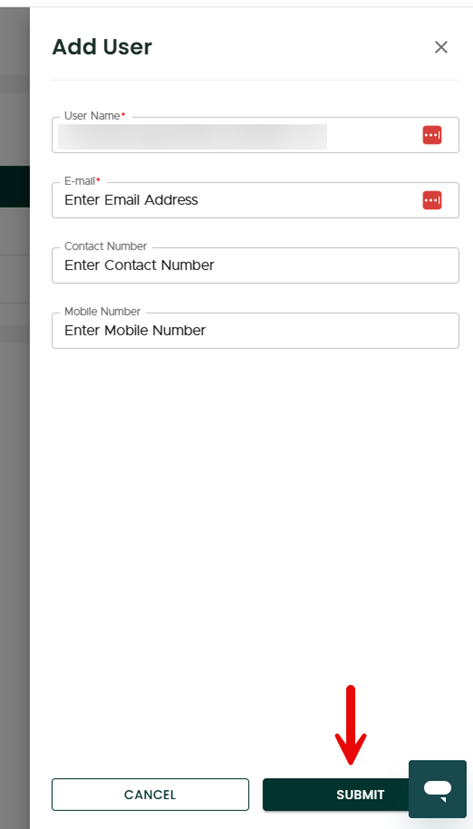The width and height of the screenshot is (473, 829).
Task: Click the CANCEL button
Action: click(150, 795)
